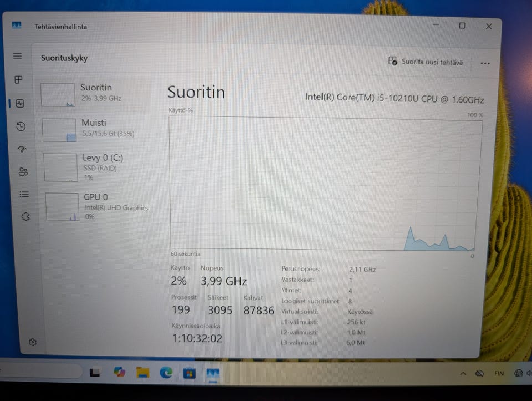Image resolution: width=532 pixels, height=401 pixels.
Task: Click the 3,99 GHz speed value
Action: click(223, 281)
